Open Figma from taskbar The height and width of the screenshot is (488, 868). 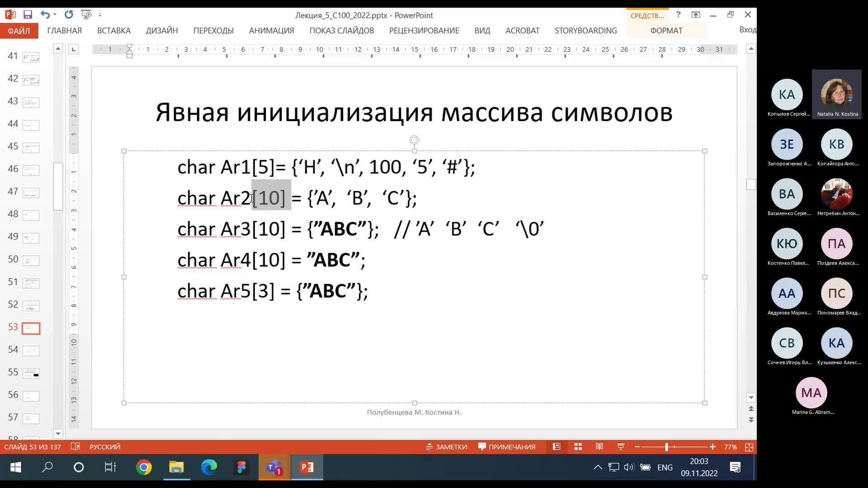[241, 467]
